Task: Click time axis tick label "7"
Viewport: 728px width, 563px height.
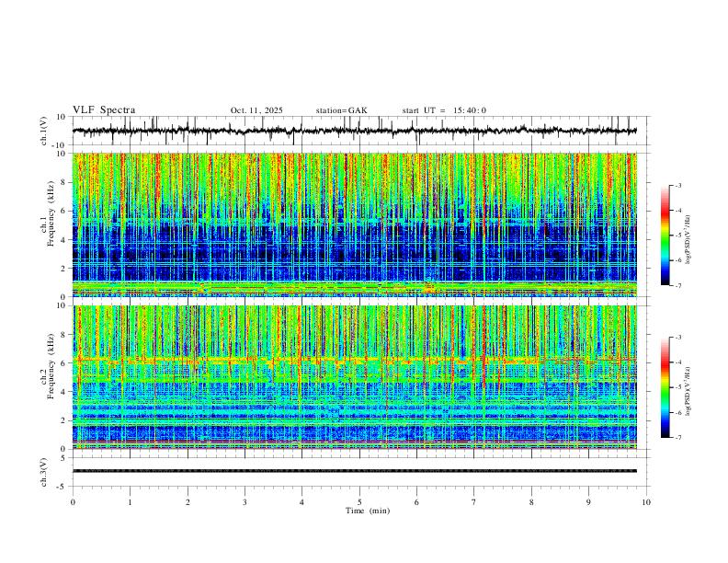Action: tap(474, 502)
